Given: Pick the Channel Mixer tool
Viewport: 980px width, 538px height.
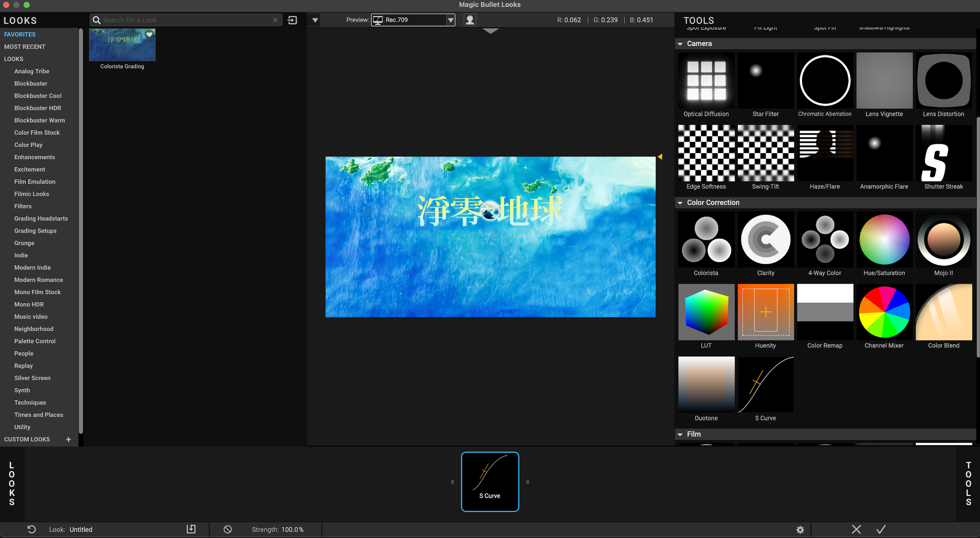Looking at the screenshot, I should (884, 312).
